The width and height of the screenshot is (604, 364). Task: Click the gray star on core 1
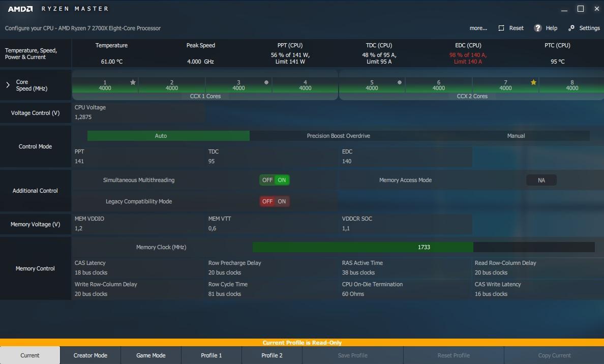133,82
